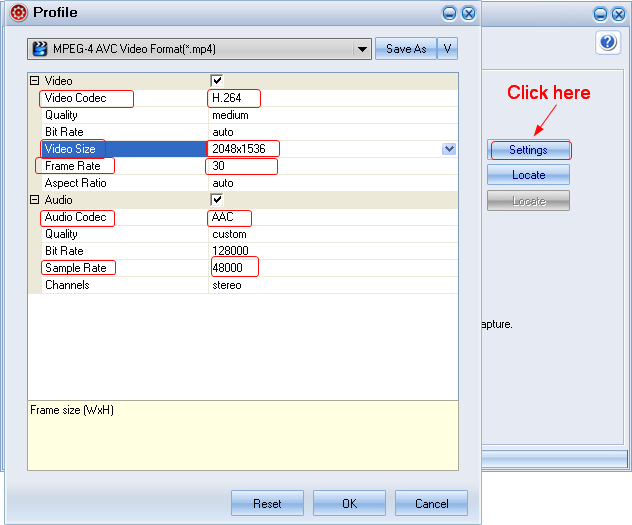Toggle the Audio enable checkbox
632x525 pixels.
click(x=217, y=199)
